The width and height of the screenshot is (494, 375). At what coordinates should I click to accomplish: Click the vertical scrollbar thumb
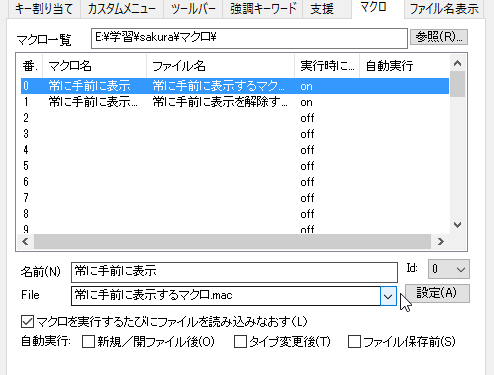point(457,84)
